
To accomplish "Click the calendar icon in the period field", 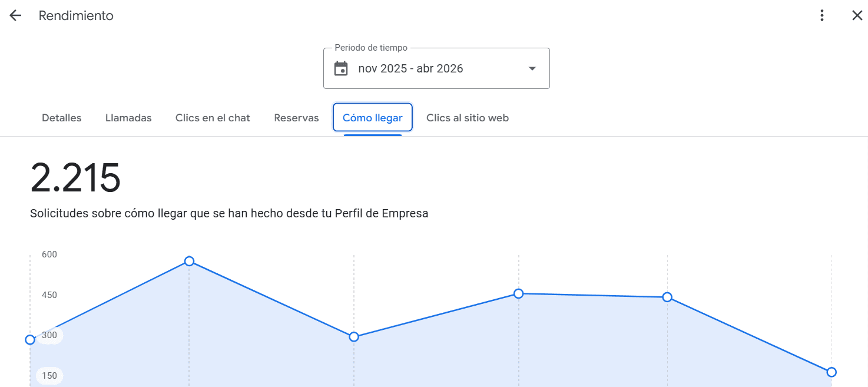I will (x=341, y=69).
